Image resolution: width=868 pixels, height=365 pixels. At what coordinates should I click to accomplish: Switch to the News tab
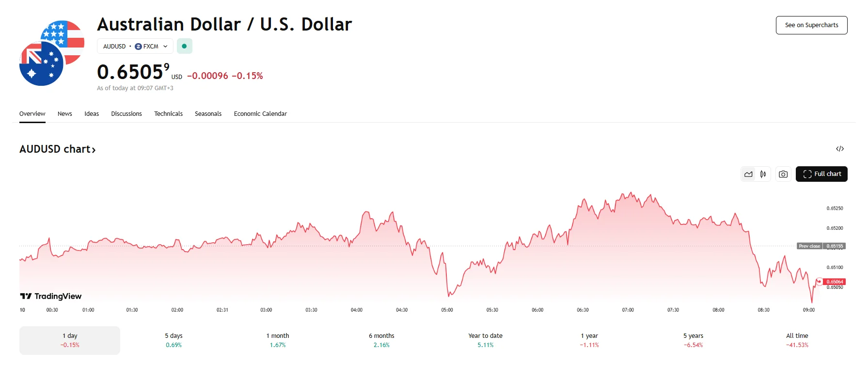click(x=64, y=114)
